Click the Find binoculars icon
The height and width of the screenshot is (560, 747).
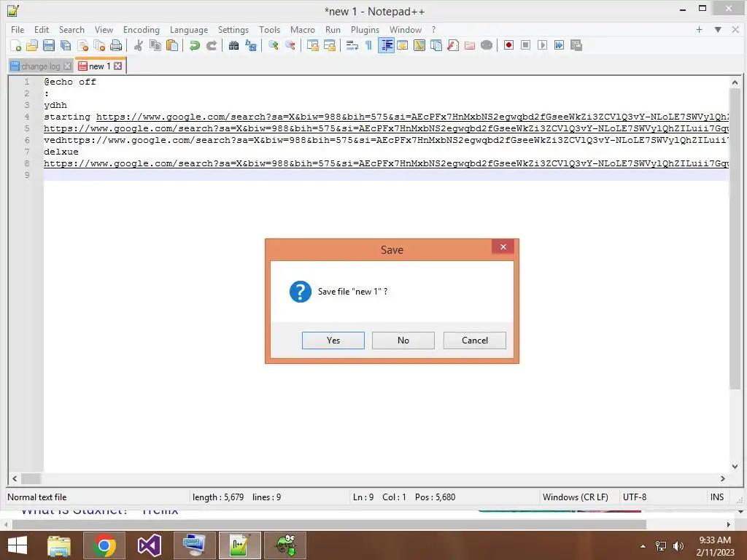tap(234, 45)
